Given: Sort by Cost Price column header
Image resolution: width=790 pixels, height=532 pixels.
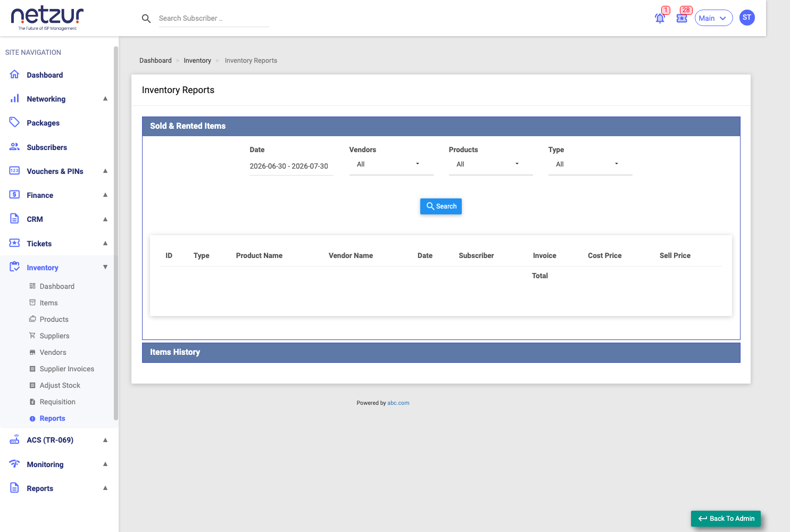Looking at the screenshot, I should coord(604,255).
